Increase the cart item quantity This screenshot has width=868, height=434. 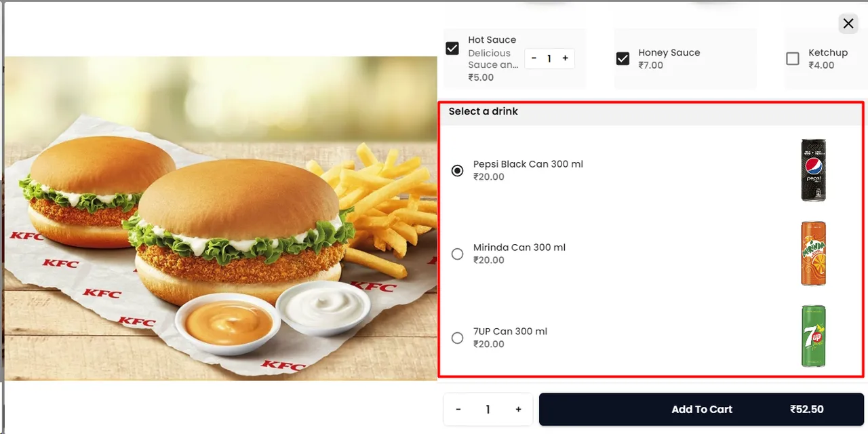518,410
